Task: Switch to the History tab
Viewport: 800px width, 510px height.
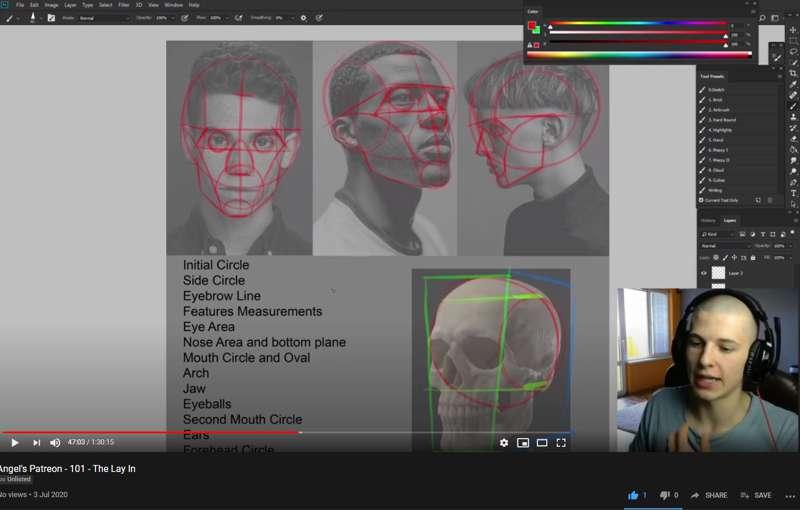Action: click(708, 221)
